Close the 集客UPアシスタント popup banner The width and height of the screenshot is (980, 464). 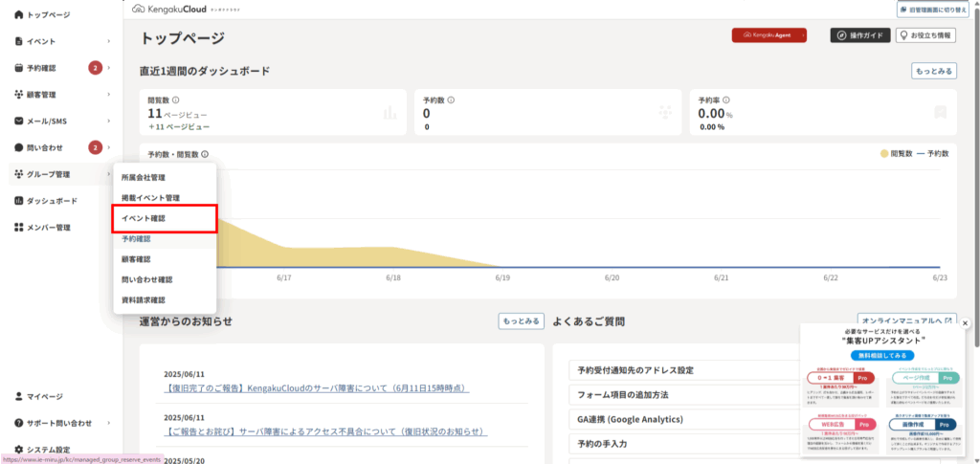pos(965,323)
